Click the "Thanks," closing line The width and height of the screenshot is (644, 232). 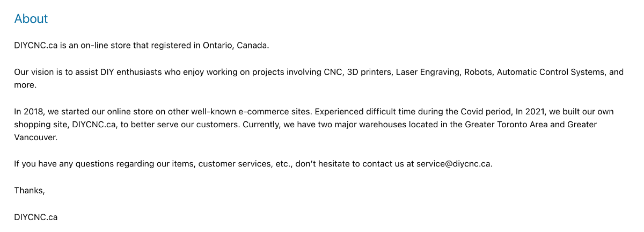pyautogui.click(x=30, y=191)
